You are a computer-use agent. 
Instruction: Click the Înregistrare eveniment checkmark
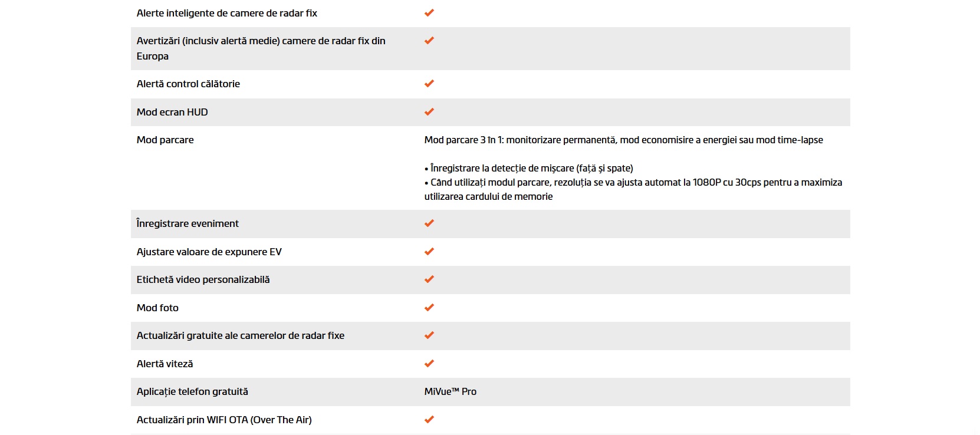(429, 223)
